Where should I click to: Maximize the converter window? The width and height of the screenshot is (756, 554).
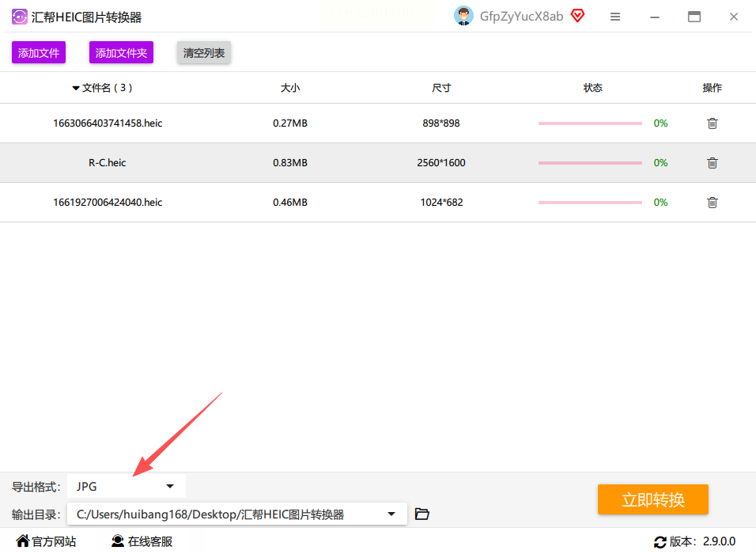coord(694,17)
